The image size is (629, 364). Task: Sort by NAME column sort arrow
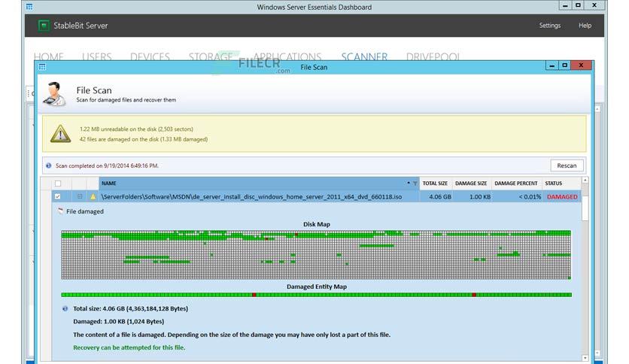click(409, 183)
